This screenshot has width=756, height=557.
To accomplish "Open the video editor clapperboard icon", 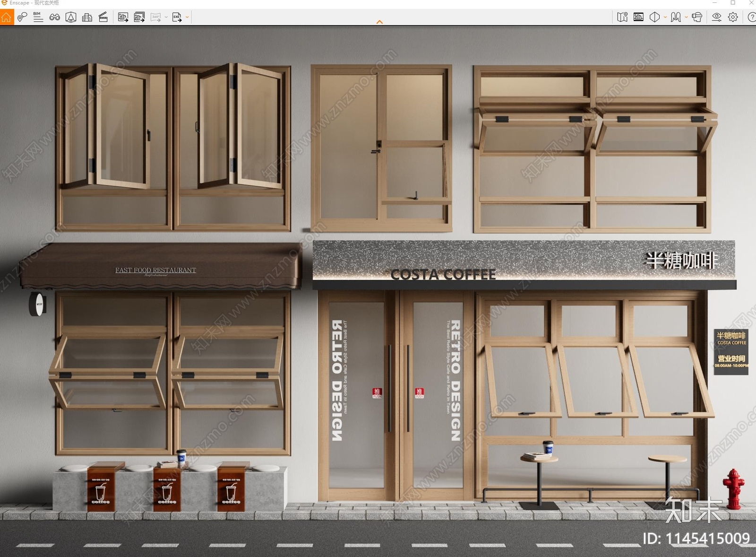I will click(x=103, y=17).
